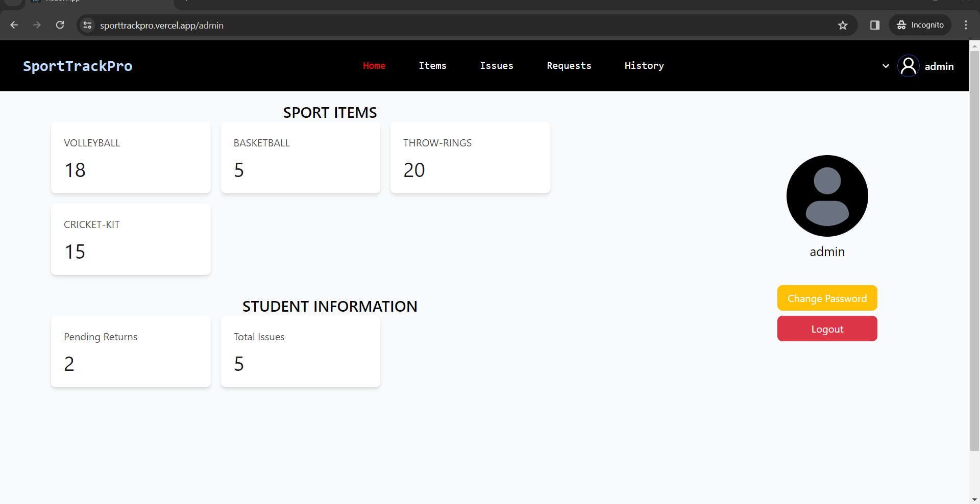Screen dimensions: 980x504
Task: Open site information icon in address bar
Action: [x=88, y=25]
